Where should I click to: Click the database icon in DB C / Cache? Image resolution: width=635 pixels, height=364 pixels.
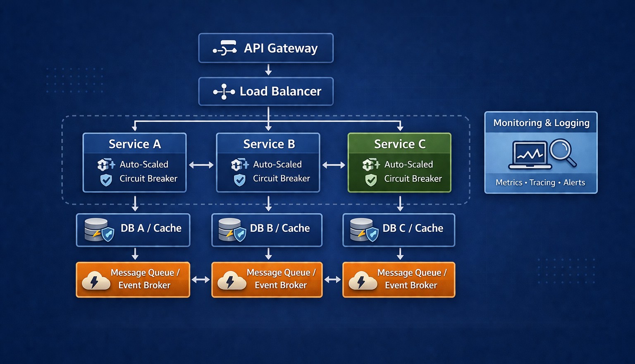[x=364, y=230]
